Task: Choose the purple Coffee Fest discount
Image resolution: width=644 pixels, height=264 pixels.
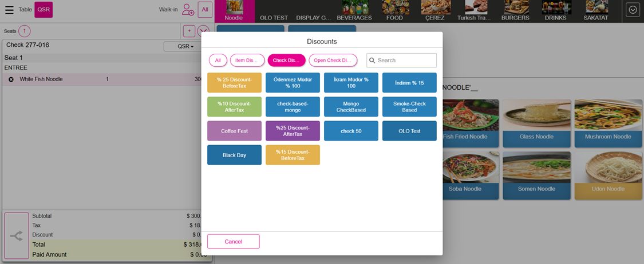Action: [x=234, y=131]
